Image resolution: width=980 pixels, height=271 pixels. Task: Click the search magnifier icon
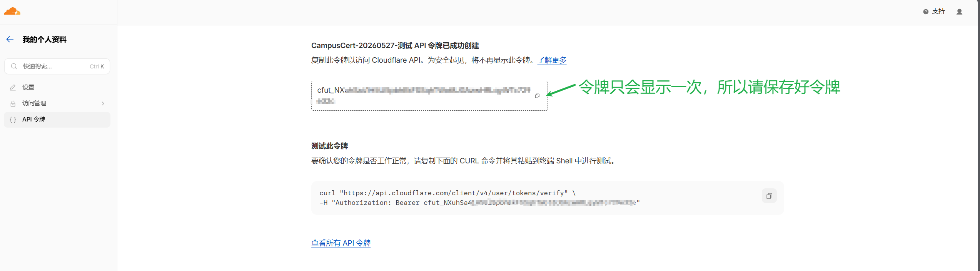14,66
